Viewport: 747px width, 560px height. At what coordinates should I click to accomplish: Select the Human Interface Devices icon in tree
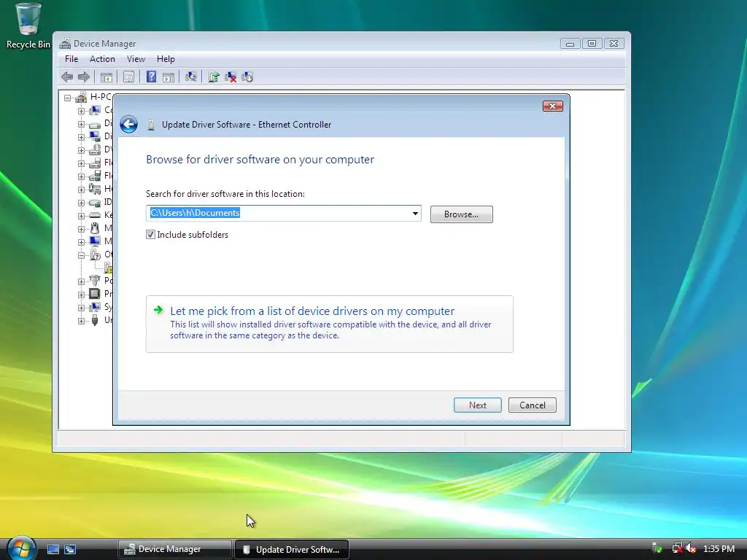[x=95, y=189]
